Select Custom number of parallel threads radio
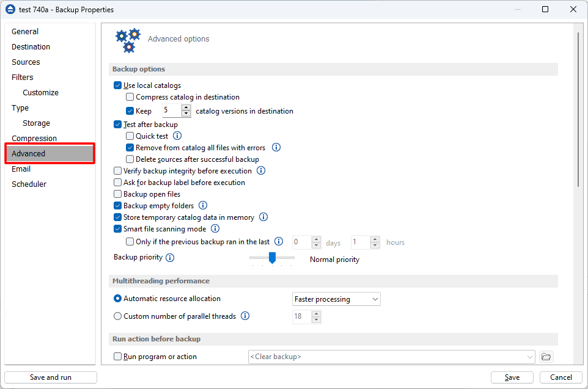Image resolution: width=588 pixels, height=389 pixels. point(118,316)
